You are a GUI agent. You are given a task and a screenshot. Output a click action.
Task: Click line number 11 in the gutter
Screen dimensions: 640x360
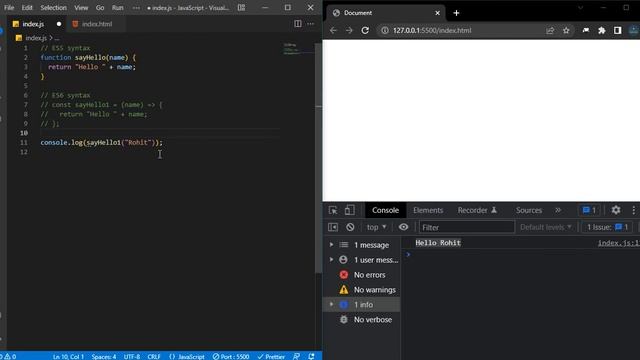click(24, 142)
